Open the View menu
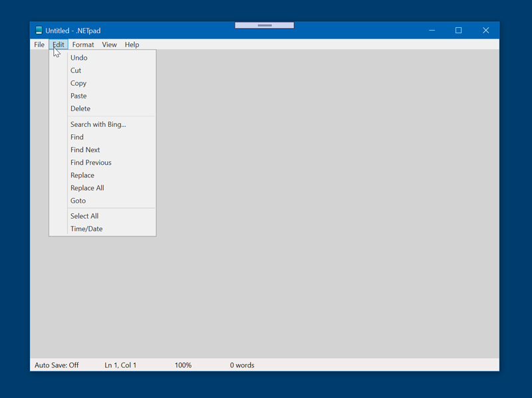 [109, 45]
